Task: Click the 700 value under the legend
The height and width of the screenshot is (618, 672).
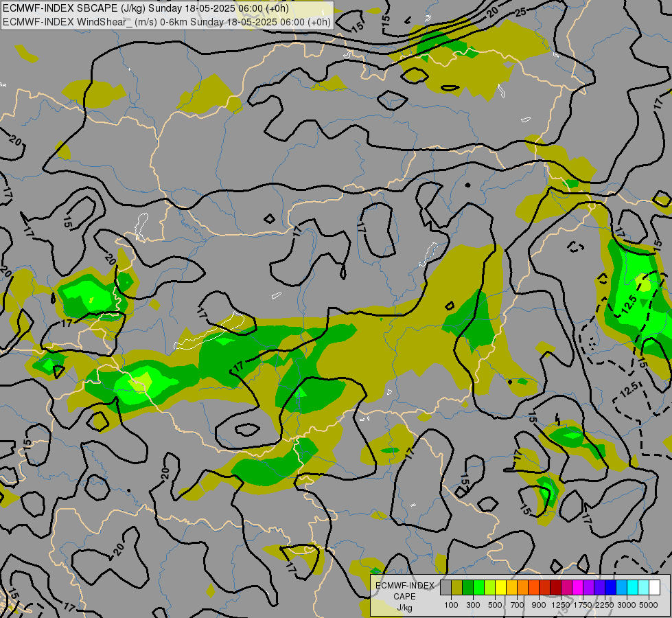Action: (518, 605)
